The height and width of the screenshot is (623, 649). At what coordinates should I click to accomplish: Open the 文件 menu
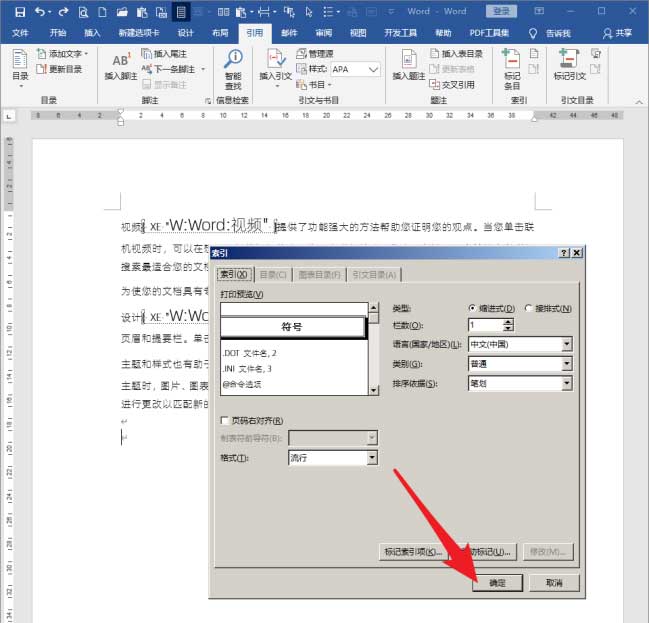[x=20, y=32]
